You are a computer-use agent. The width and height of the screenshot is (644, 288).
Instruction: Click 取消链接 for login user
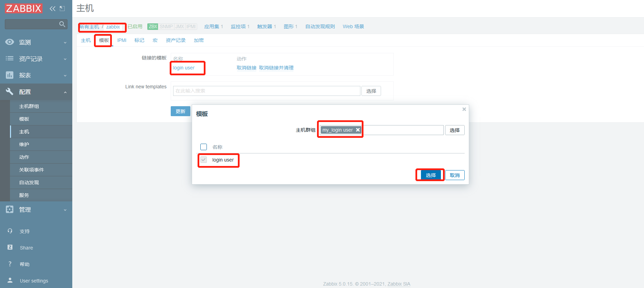tap(246, 68)
